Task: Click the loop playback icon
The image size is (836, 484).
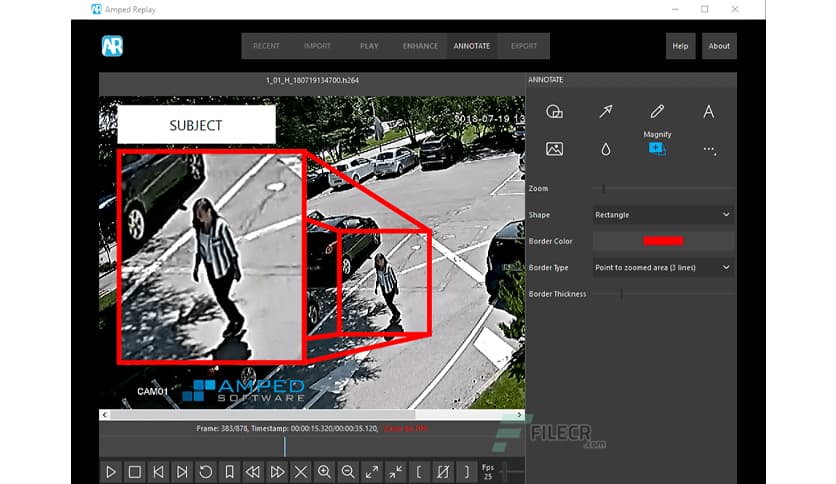Action: (x=205, y=472)
